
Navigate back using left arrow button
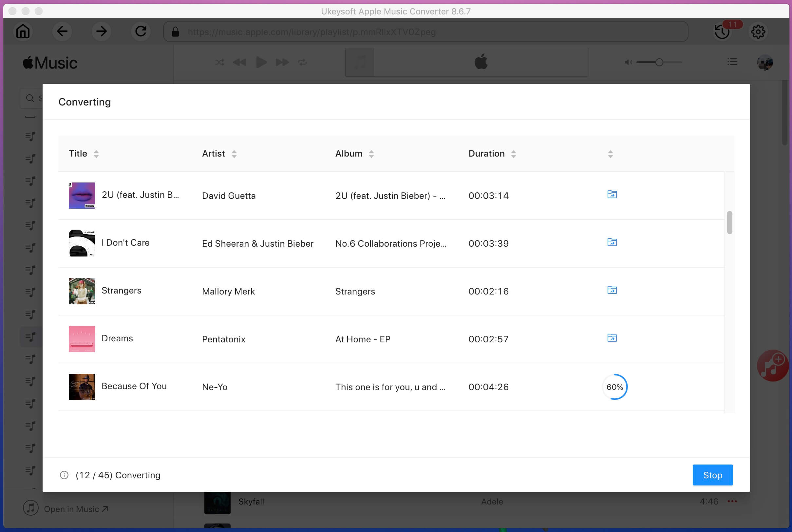(62, 31)
